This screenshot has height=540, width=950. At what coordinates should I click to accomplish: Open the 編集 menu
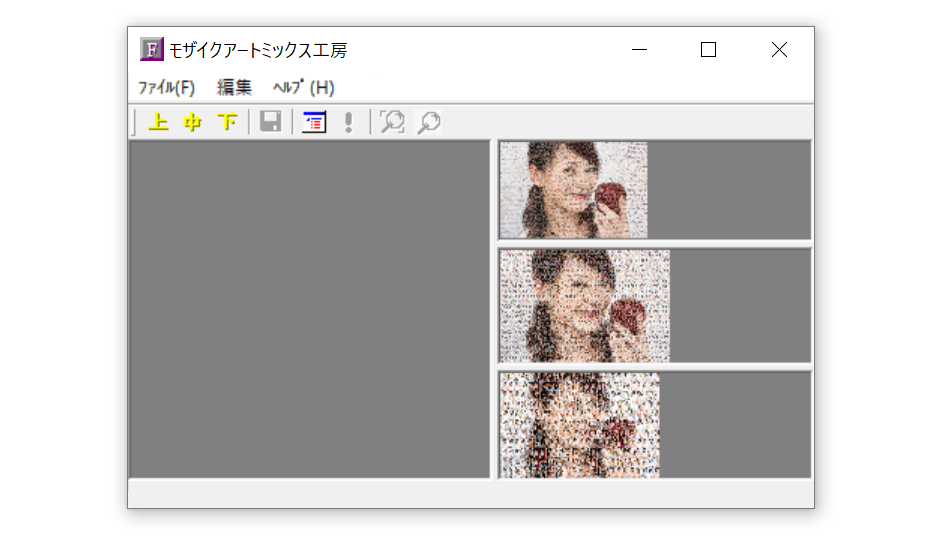[x=234, y=87]
